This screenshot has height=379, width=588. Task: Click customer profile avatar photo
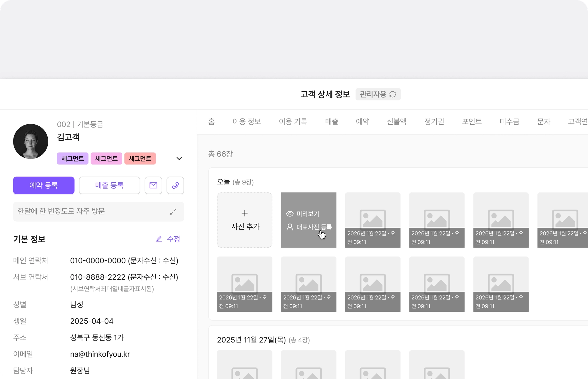31,142
